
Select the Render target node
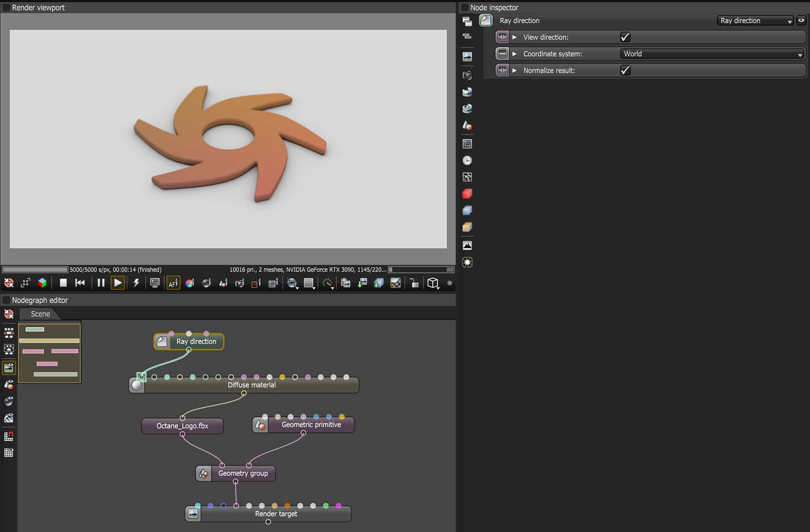coord(268,514)
